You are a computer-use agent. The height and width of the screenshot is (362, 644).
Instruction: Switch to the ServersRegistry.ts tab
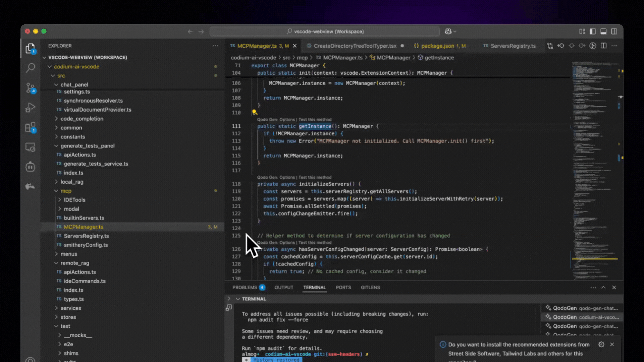[x=509, y=46]
